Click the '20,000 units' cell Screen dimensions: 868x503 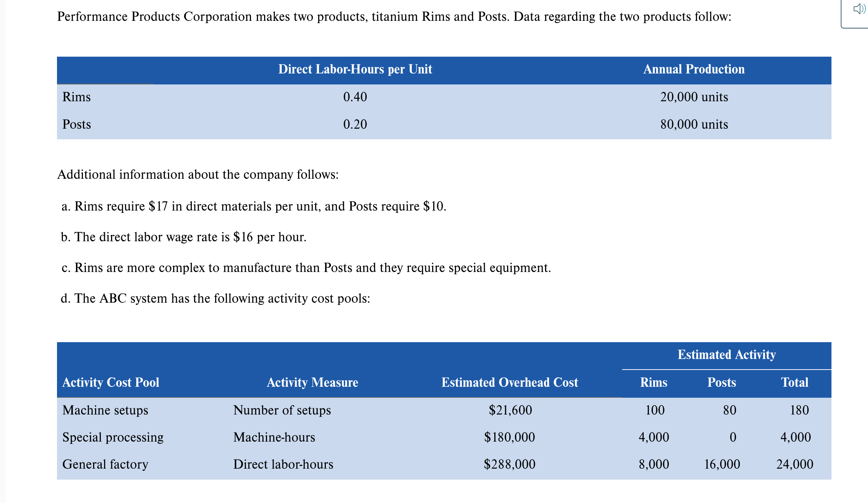coord(694,97)
